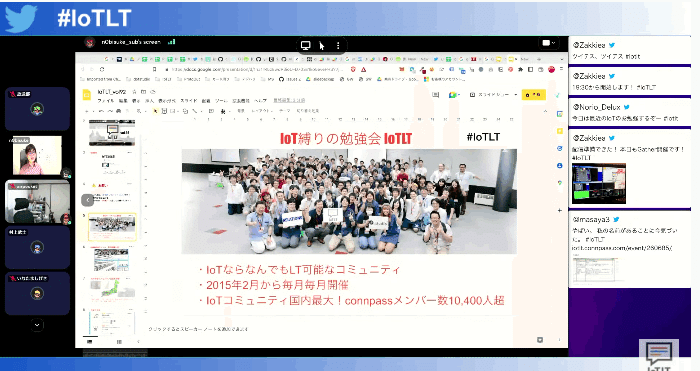Open Google Keep in side panel

click(x=560, y=131)
